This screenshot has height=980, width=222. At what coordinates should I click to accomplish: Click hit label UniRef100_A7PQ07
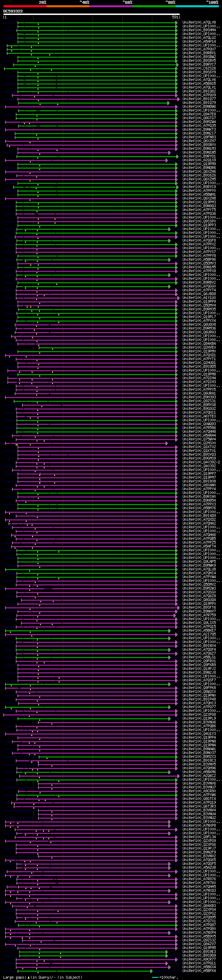click(199, 49)
